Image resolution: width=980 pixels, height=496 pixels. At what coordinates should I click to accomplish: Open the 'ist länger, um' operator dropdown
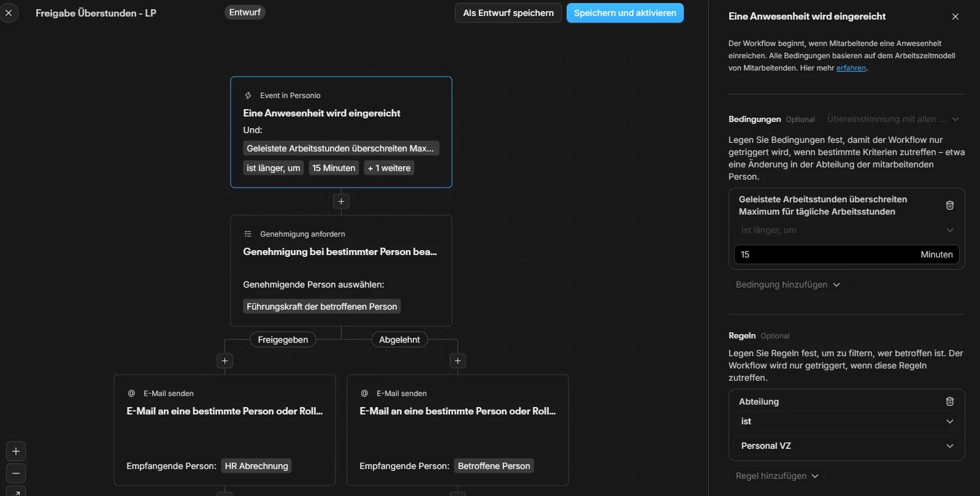click(846, 230)
